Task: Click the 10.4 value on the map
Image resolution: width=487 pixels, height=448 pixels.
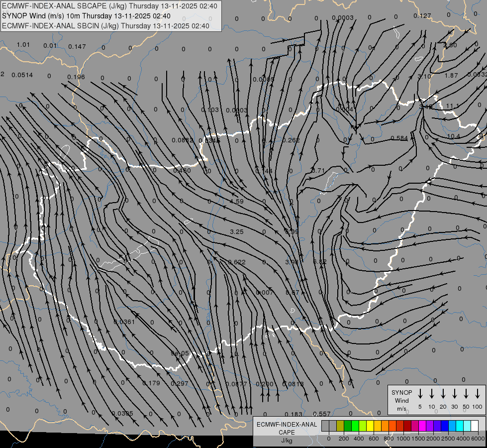Action: (x=454, y=136)
